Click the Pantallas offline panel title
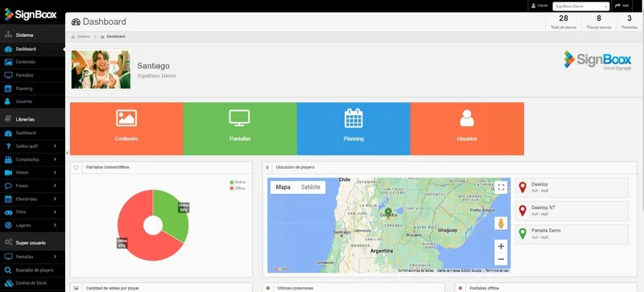Viewport: 644px width, 292px height. point(485,288)
